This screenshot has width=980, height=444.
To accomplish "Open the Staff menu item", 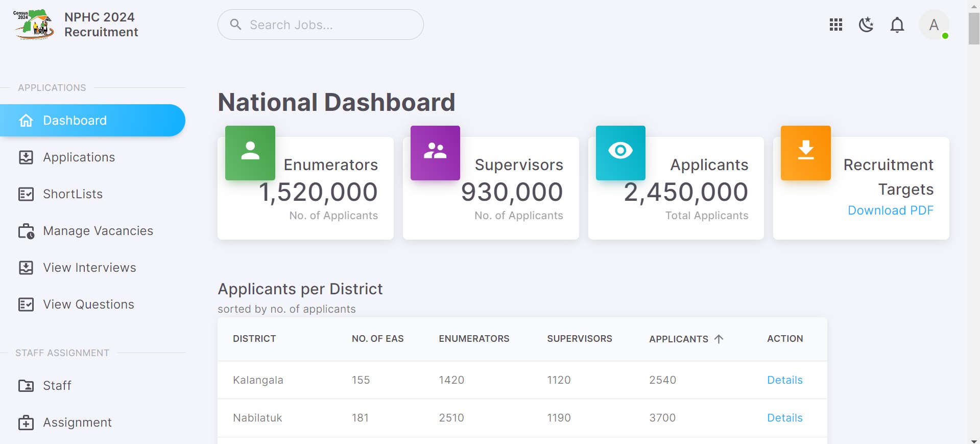I will 92,386.
